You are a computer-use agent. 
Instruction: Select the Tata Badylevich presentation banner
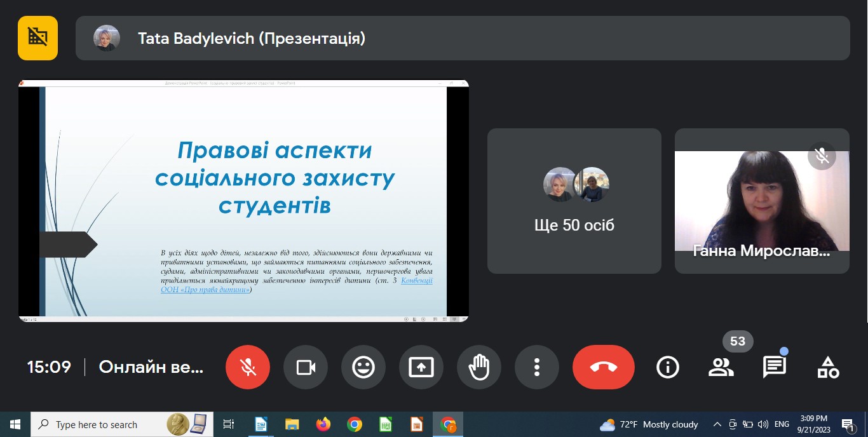tap(462, 39)
